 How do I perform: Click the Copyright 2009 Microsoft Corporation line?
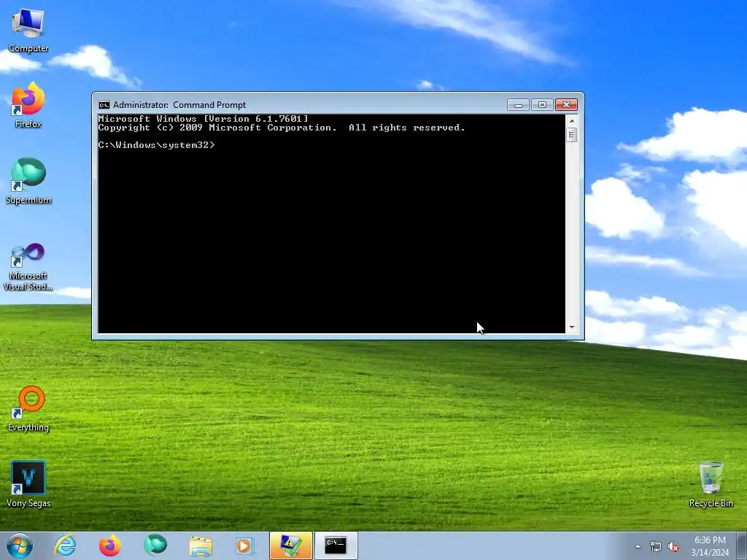tap(282, 128)
